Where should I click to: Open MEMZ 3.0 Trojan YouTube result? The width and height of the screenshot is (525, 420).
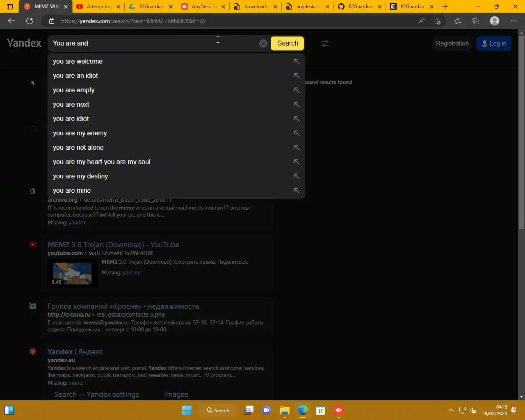click(113, 245)
